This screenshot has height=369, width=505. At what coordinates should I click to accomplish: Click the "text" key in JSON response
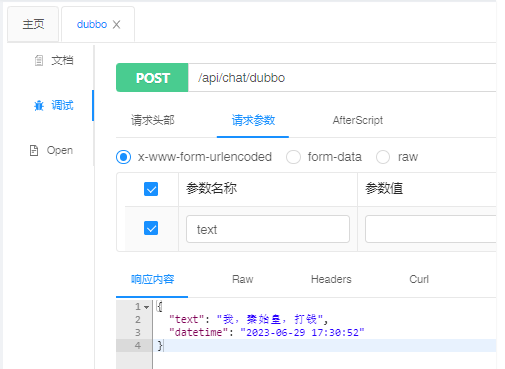coord(186,319)
